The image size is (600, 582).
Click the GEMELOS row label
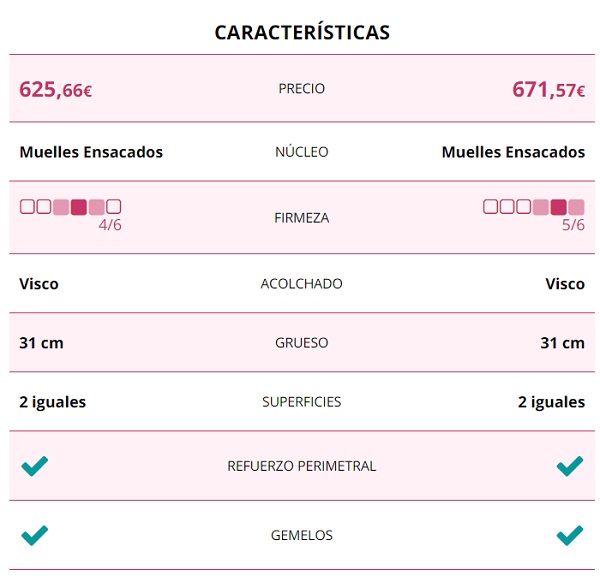point(301,536)
